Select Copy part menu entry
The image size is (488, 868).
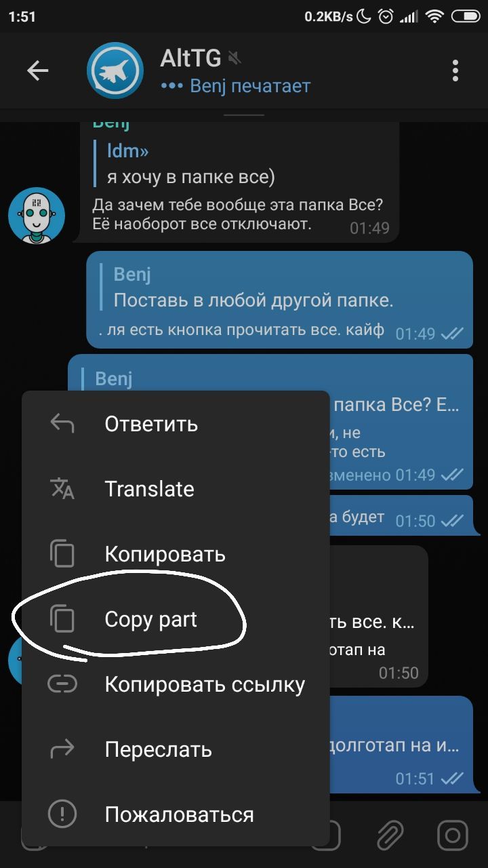tap(176, 619)
